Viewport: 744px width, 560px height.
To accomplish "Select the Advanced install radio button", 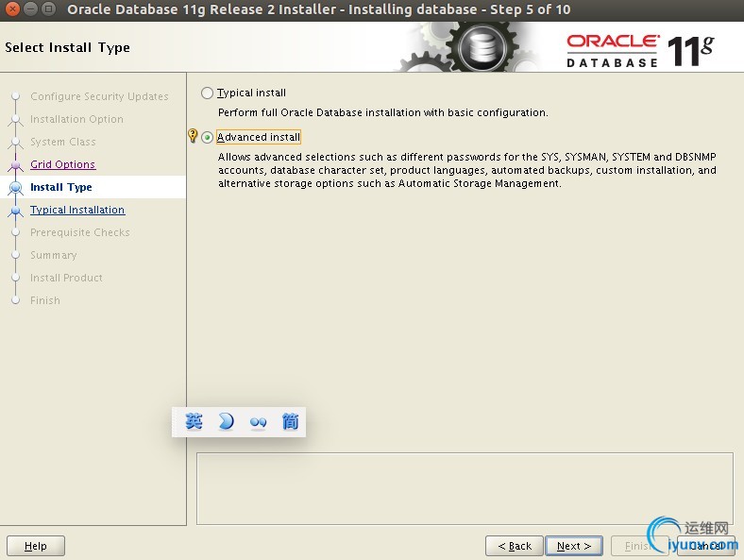I will [x=207, y=137].
